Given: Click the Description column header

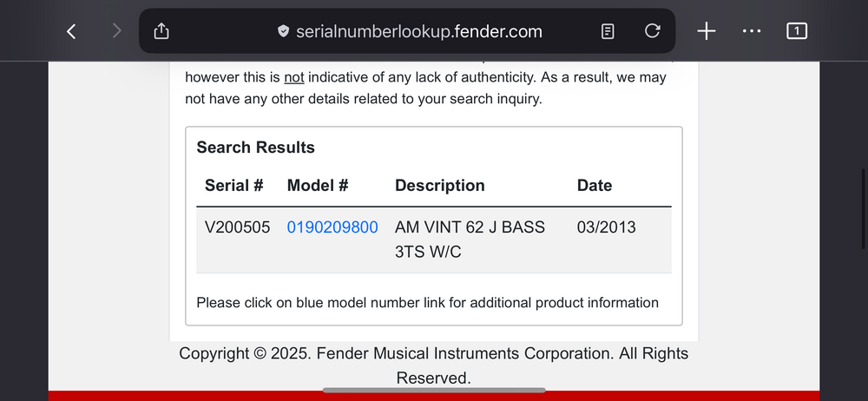Looking at the screenshot, I should tap(440, 186).
